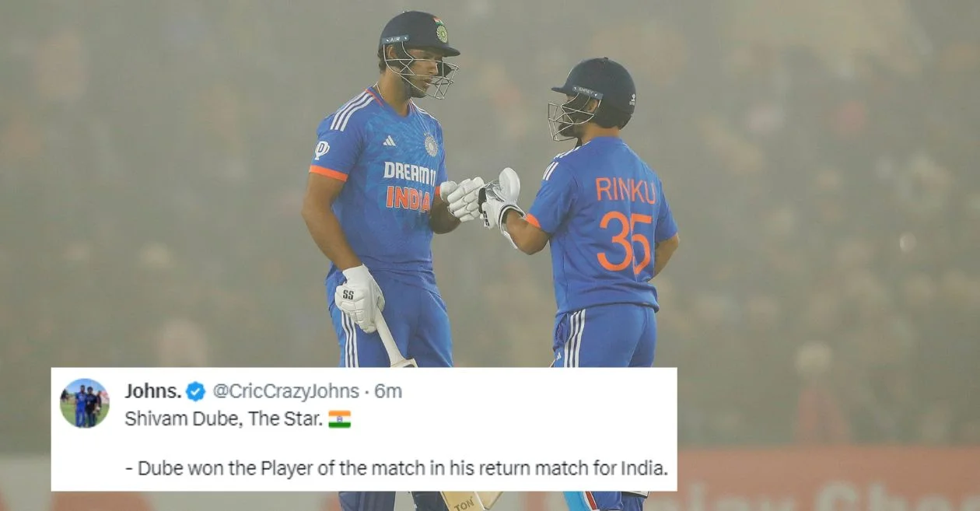The width and height of the screenshot is (980, 511).
Task: Click the Dream11 sponsor text on jersey
Action: tap(409, 173)
